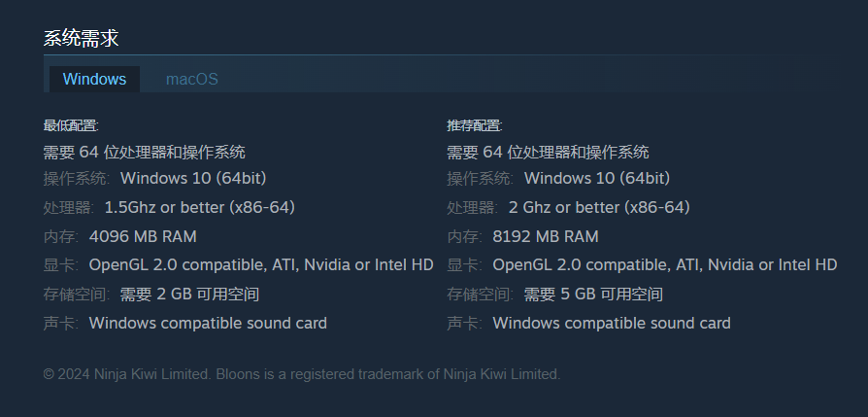Click the 8192 MB RAM memory text
The height and width of the screenshot is (417, 868).
(x=546, y=236)
